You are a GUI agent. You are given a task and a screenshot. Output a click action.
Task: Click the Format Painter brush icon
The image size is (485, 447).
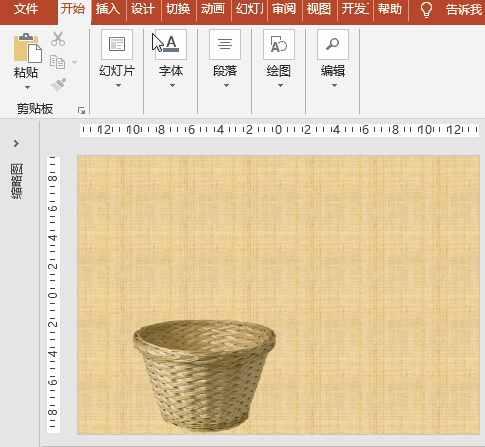[58, 84]
